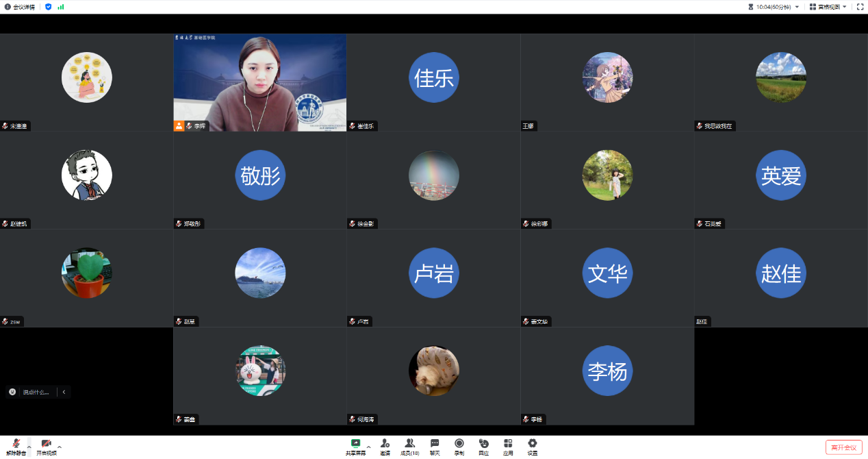
Task: Open the 宫格视图 grid view dropdown
Action: point(828,7)
